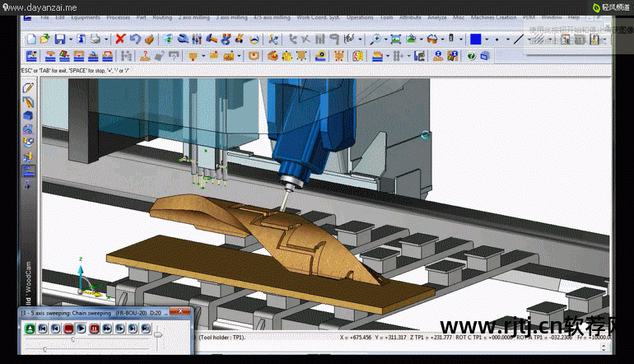Click the highlighted machining icon in left sidebar
The height and width of the screenshot is (364, 634).
tap(28, 171)
